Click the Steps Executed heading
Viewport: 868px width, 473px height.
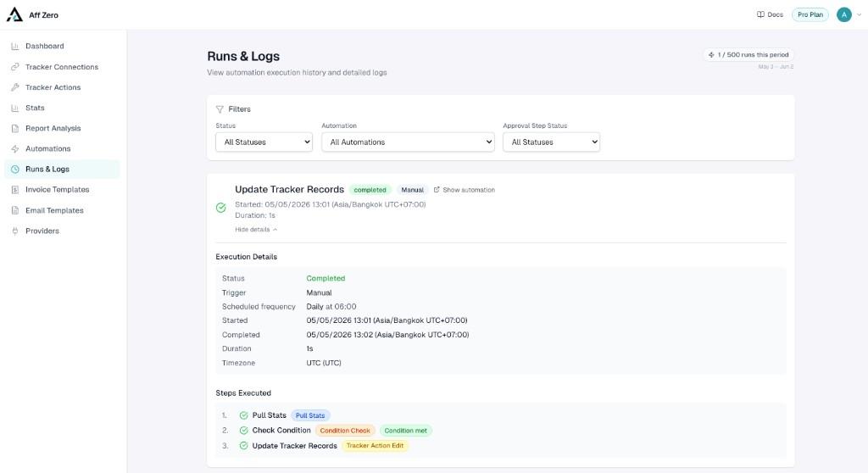(243, 392)
